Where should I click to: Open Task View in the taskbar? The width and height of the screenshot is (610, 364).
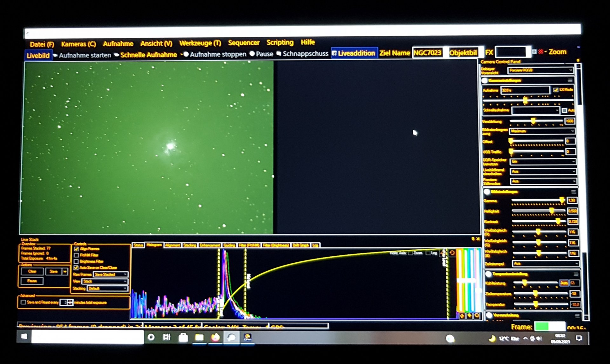coord(167,337)
